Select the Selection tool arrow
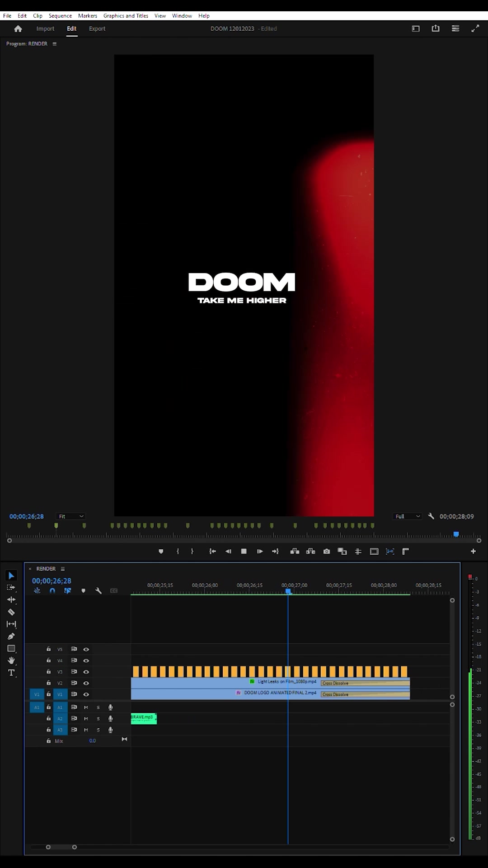Image resolution: width=488 pixels, height=868 pixels. 11,576
